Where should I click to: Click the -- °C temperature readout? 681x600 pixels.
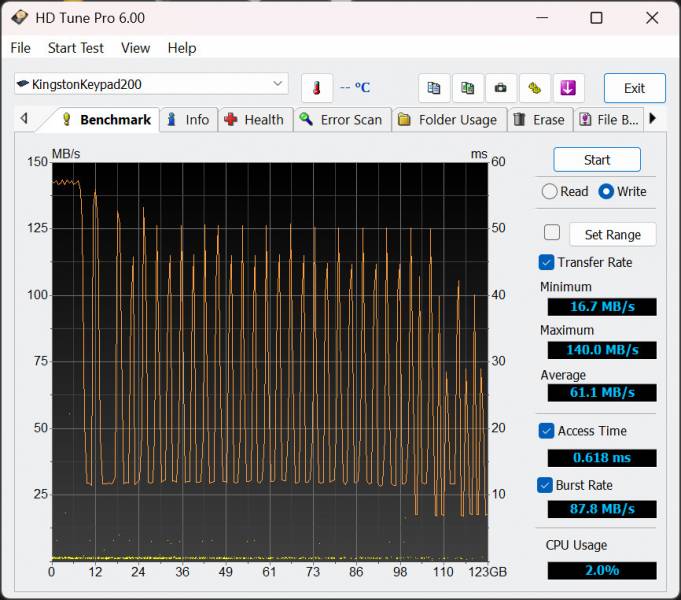[x=354, y=88]
